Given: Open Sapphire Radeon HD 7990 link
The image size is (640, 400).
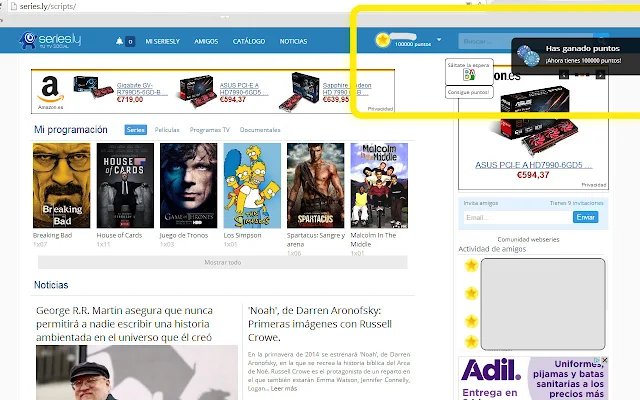Looking at the screenshot, I should [x=347, y=89].
